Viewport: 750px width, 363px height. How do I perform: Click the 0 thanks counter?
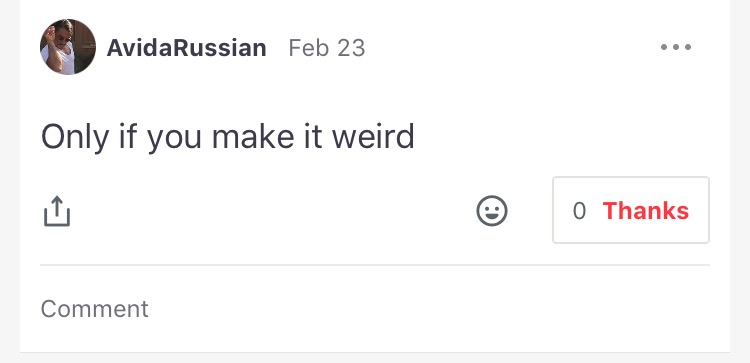click(x=579, y=211)
